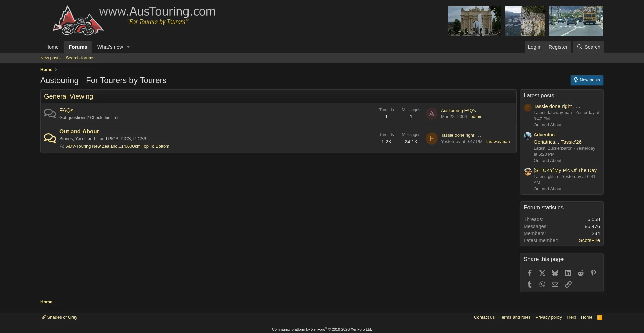Viewport: 644px width, 333px height.
Task: Click the Register link
Action: click(x=558, y=47)
